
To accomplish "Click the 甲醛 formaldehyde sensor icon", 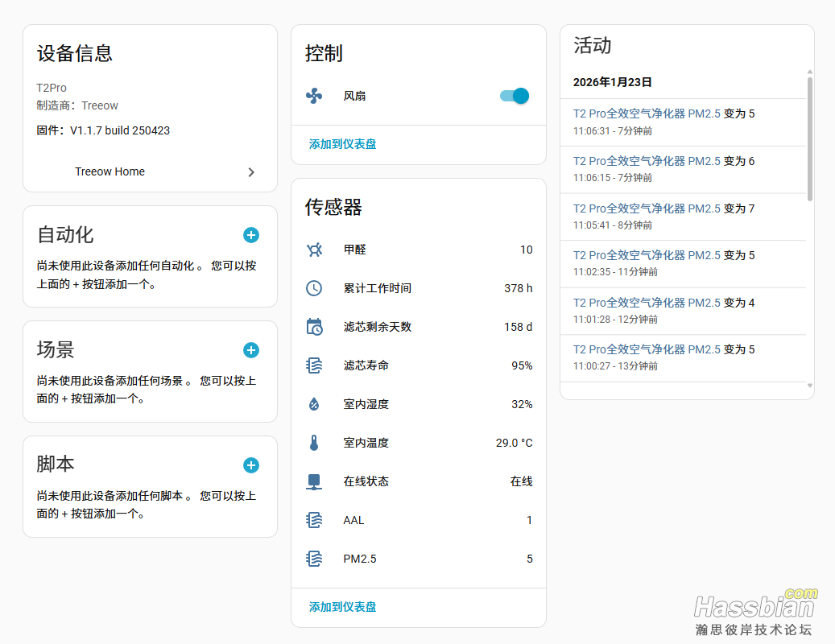I will click(x=314, y=250).
